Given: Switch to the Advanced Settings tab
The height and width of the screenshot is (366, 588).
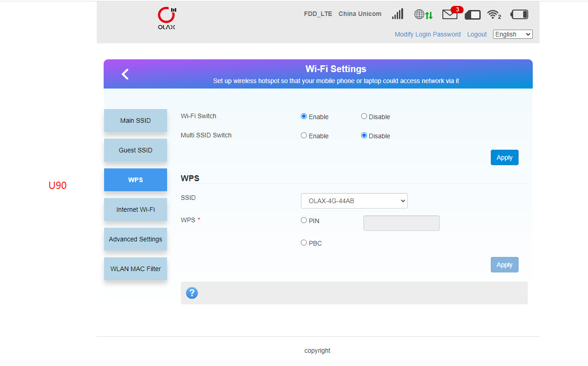Looking at the screenshot, I should 136,239.
